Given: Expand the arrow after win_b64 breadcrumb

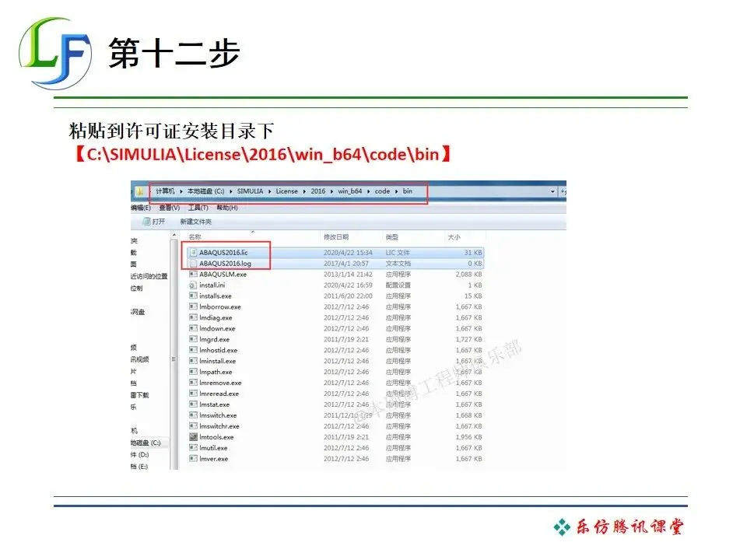Looking at the screenshot, I should [x=368, y=191].
